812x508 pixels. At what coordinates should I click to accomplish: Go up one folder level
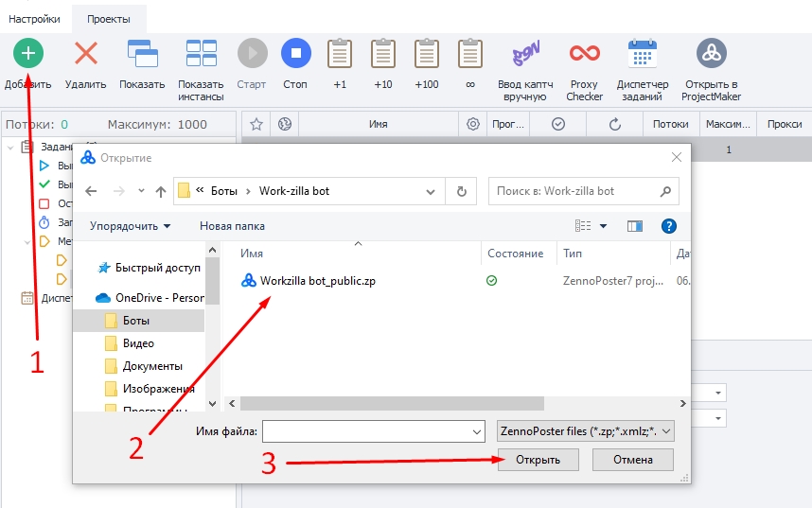point(161,192)
